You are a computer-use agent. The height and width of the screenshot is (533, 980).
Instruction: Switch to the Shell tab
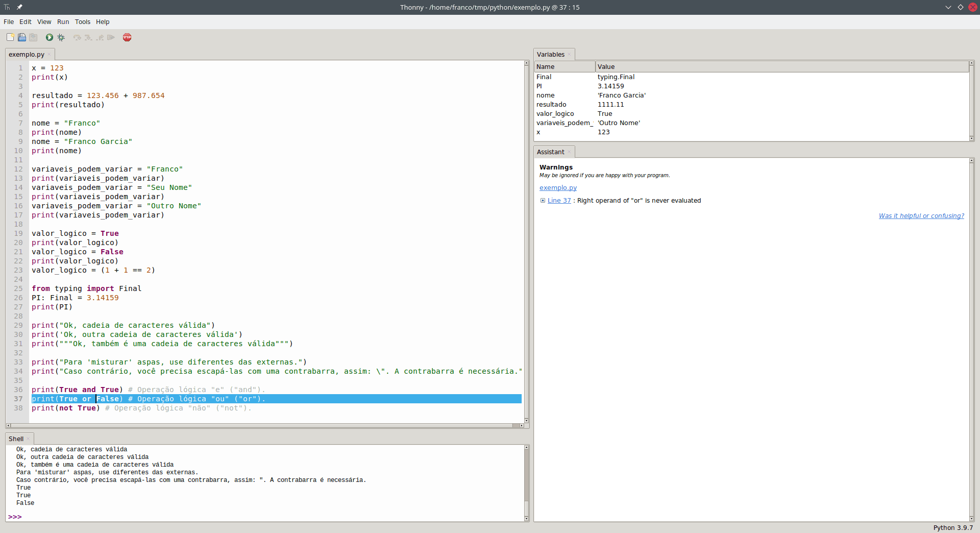coord(16,439)
